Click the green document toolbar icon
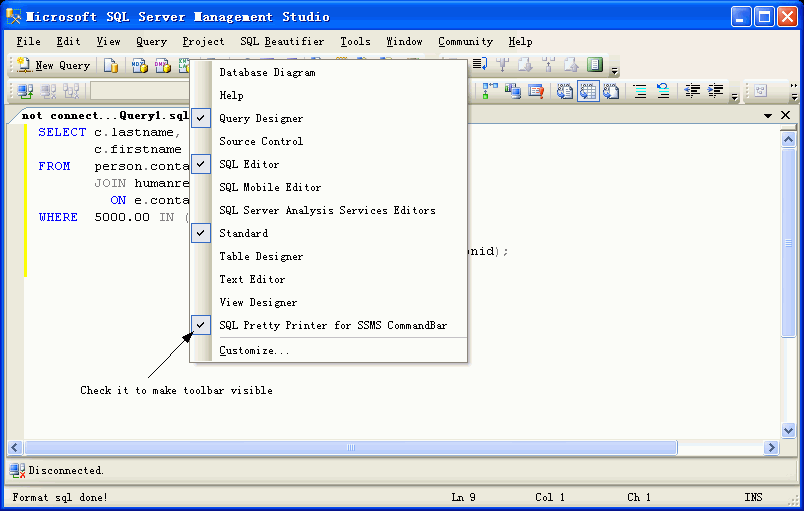Viewport: 804px width, 511px height. coord(595,65)
